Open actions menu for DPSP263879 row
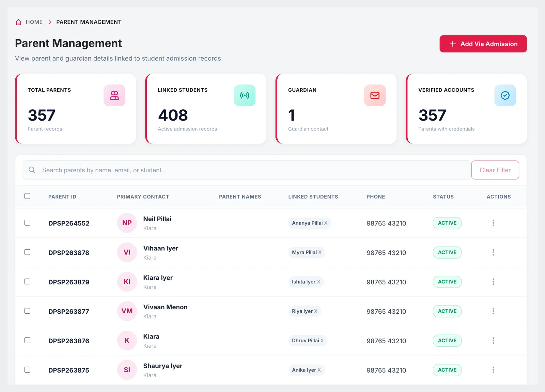Viewport: 545px width, 392px height. click(493, 282)
